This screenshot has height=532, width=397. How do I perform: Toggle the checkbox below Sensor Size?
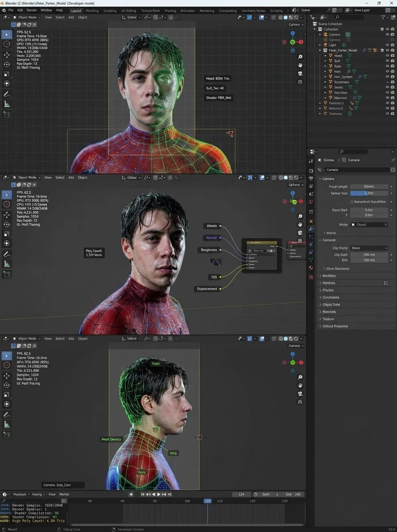pos(351,202)
